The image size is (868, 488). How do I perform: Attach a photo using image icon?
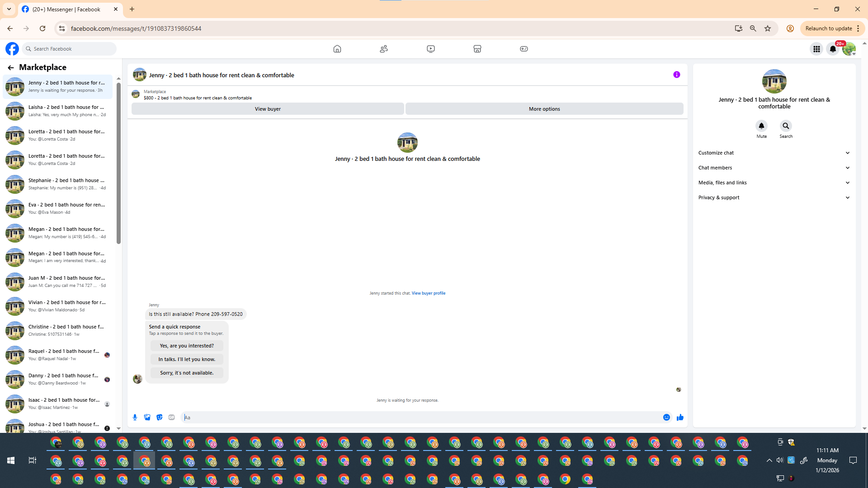pos(147,418)
